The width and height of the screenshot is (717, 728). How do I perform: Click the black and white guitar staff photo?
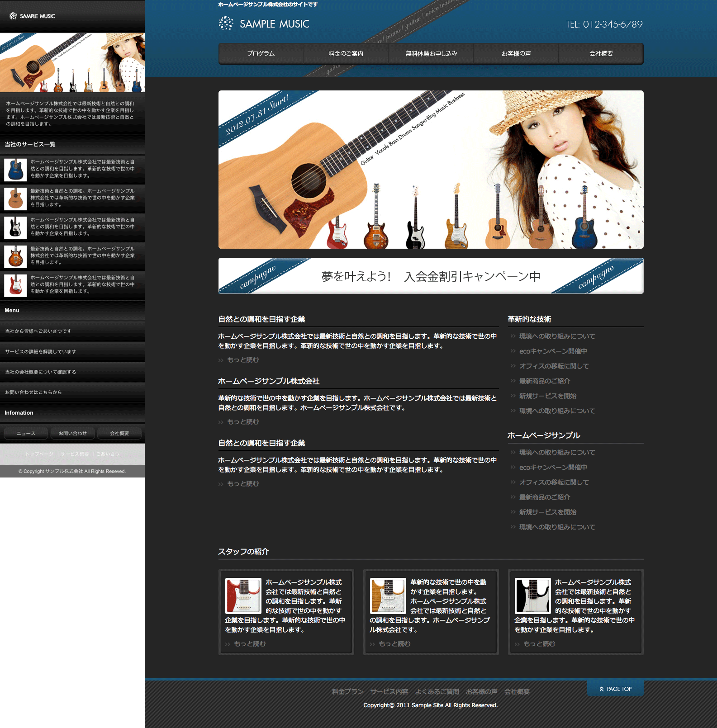pos(533,596)
